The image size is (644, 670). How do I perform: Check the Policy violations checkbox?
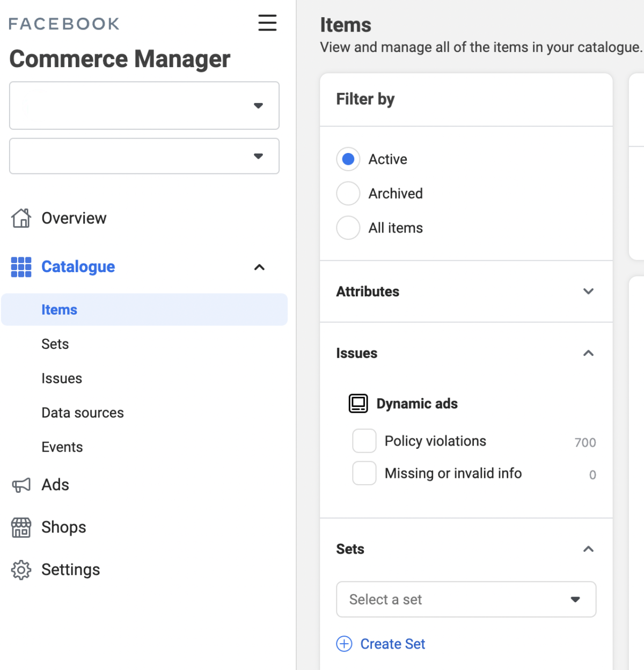364,441
